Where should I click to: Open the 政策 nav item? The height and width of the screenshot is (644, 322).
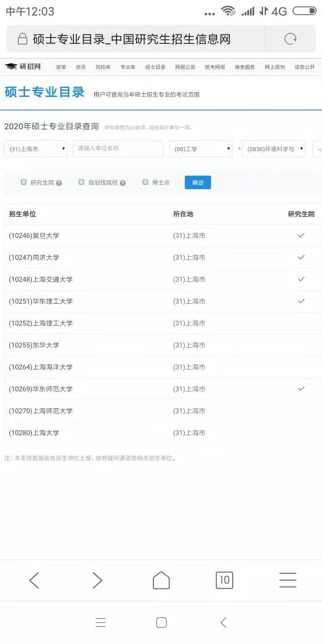[61, 67]
